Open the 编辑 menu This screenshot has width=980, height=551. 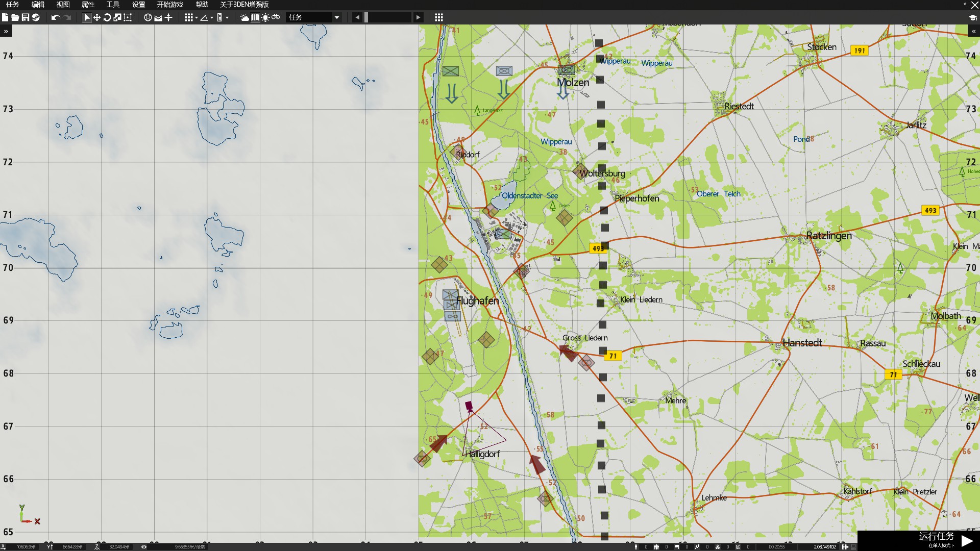click(38, 5)
